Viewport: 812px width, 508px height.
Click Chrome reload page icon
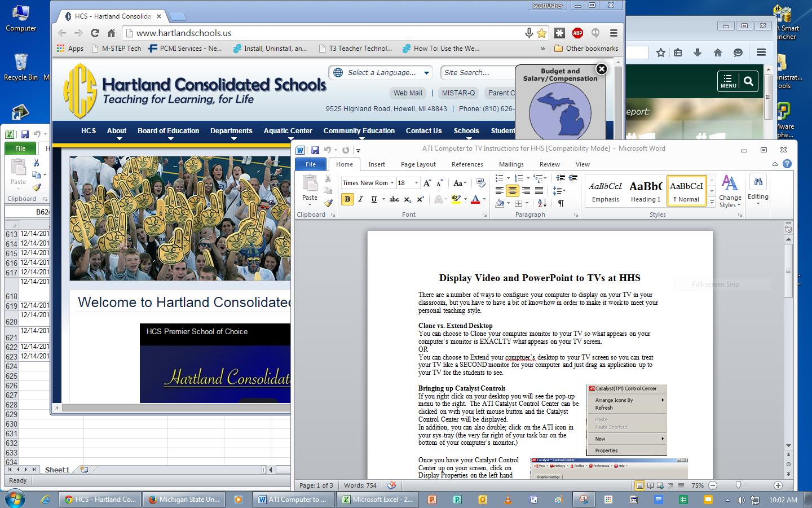tap(95, 33)
